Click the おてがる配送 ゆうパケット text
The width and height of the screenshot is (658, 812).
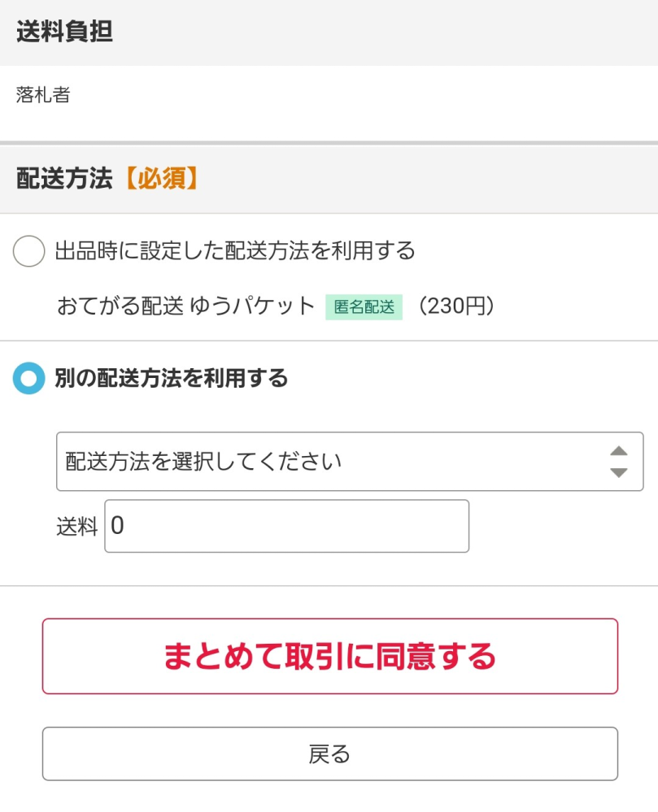point(186,306)
